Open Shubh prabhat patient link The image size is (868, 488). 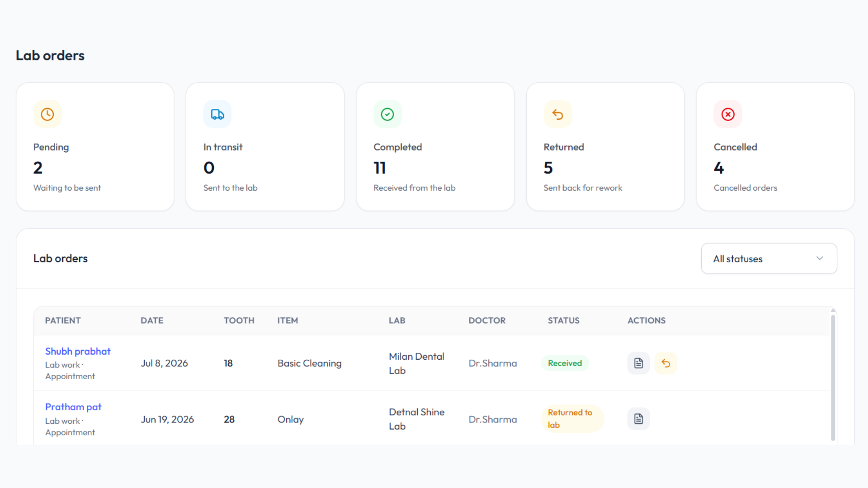[x=78, y=351]
